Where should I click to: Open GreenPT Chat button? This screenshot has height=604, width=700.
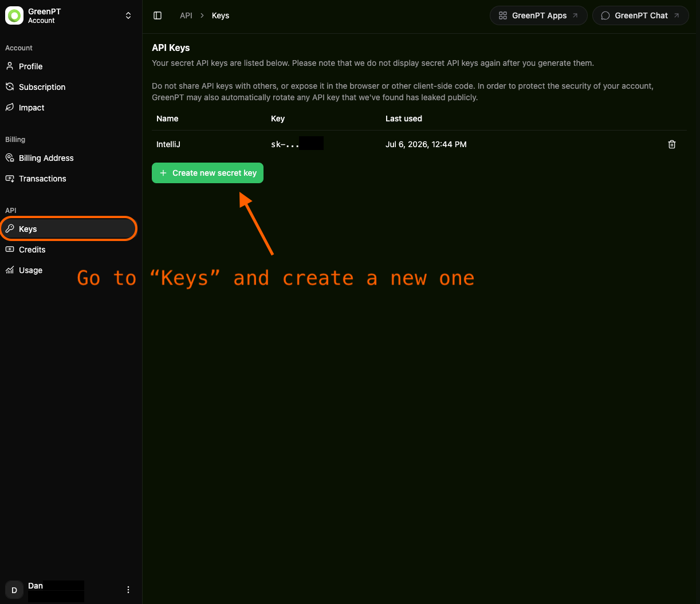pos(640,15)
